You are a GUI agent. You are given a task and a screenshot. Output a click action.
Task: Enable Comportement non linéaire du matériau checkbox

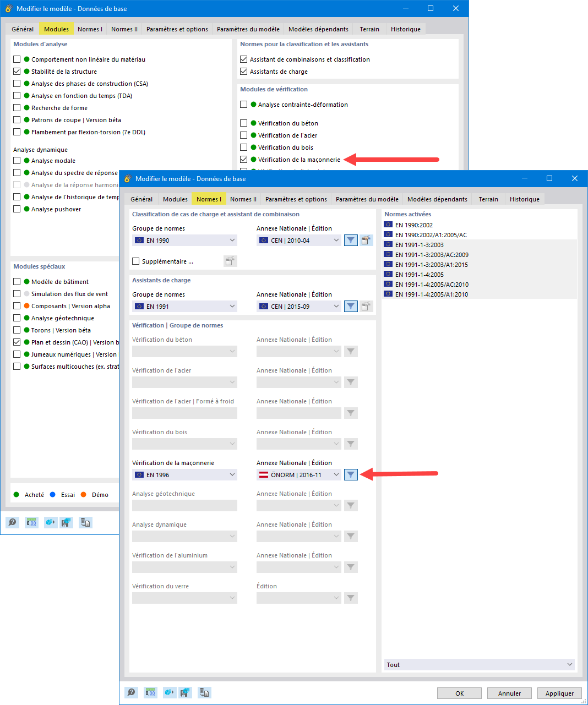[17, 59]
